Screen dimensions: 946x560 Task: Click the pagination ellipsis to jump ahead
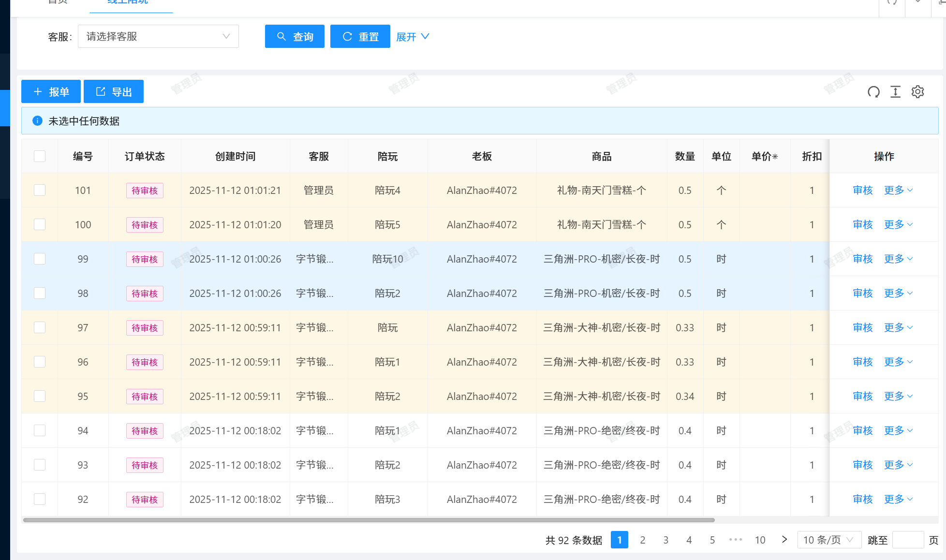click(735, 540)
